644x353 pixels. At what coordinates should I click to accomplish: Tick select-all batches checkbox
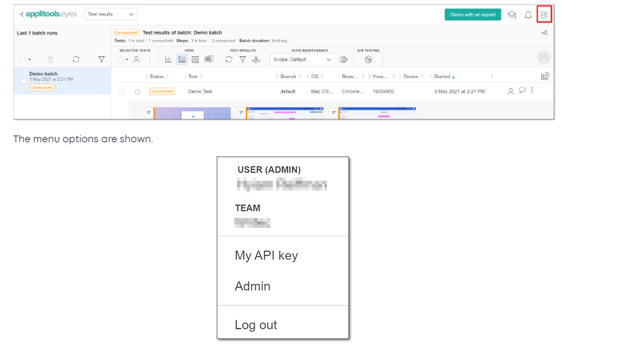(x=23, y=60)
